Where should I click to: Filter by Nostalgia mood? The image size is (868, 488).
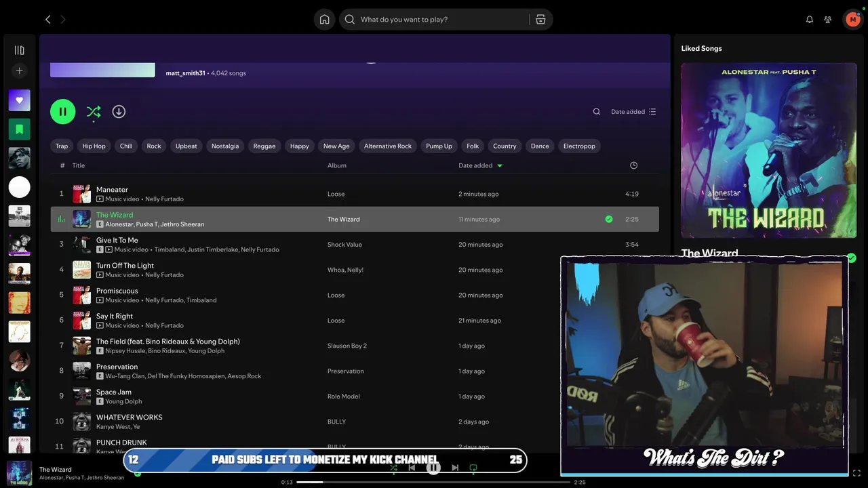click(225, 146)
